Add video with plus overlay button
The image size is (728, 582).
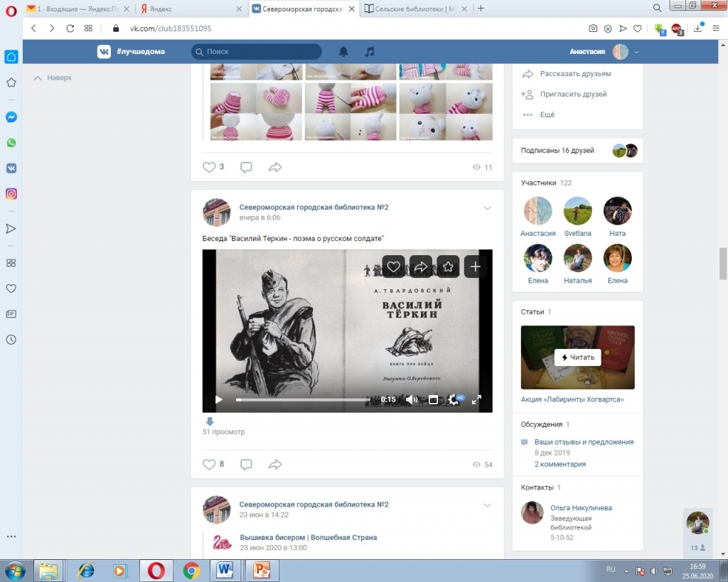475,266
